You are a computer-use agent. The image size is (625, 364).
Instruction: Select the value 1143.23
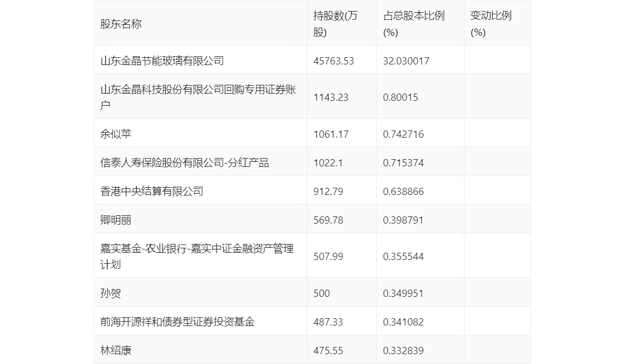pyautogui.click(x=331, y=97)
